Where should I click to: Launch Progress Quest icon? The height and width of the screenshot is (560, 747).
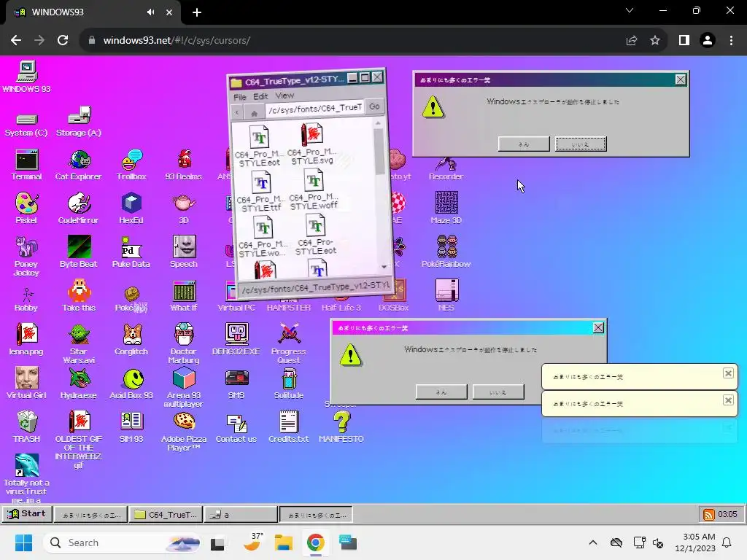(289, 344)
